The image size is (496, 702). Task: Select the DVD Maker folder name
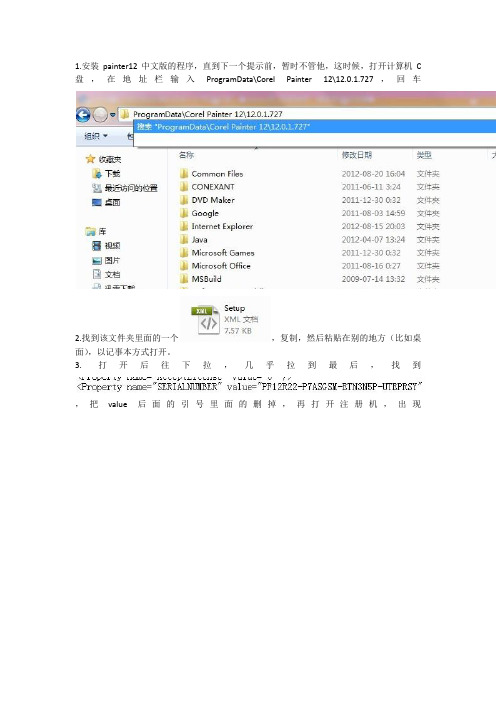pos(213,200)
